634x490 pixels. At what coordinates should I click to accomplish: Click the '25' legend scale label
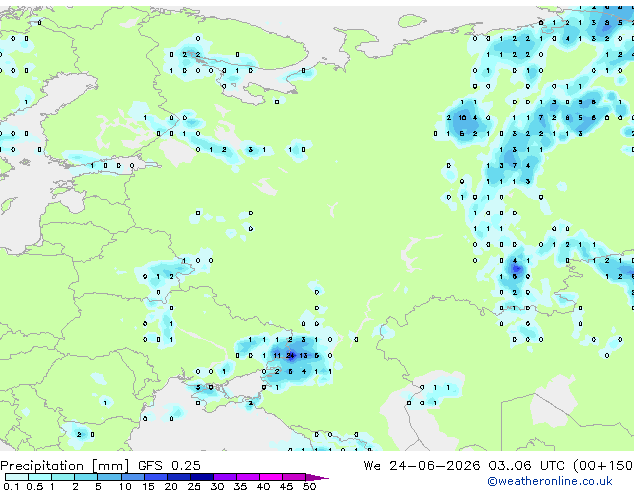pyautogui.click(x=194, y=486)
